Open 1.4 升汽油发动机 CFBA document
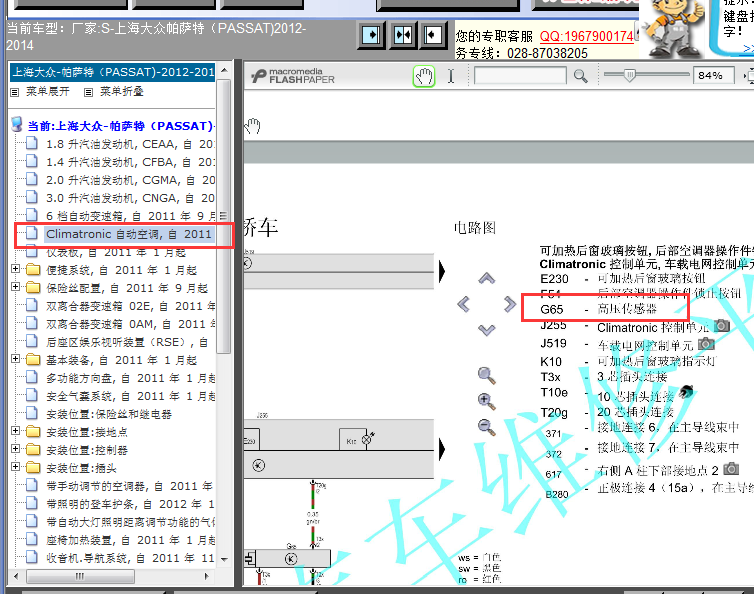Screen dimensions: 754x594 click(130, 162)
